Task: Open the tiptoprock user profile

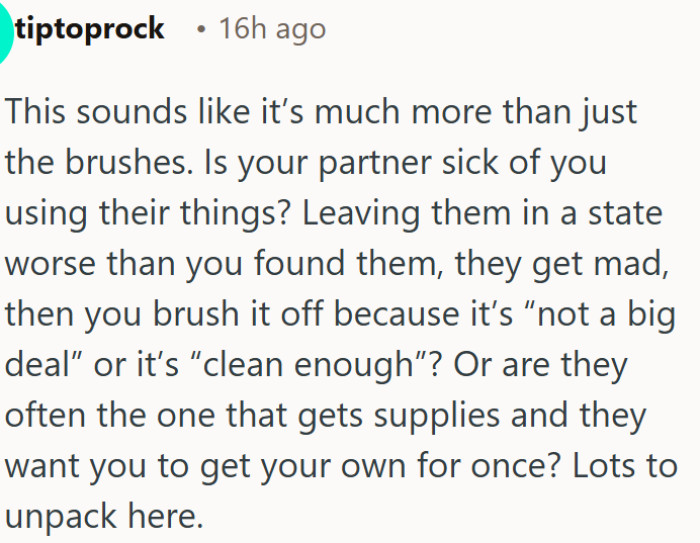Action: click(90, 29)
